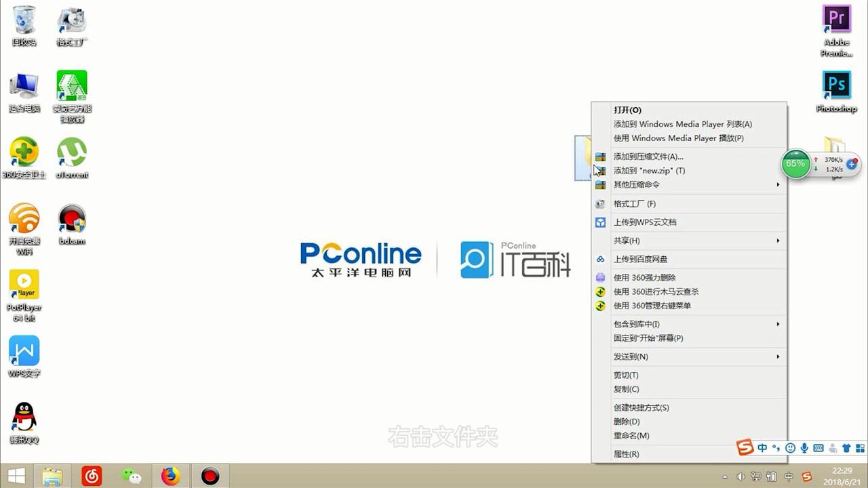Choose 剪切(T) in context menu

point(689,375)
